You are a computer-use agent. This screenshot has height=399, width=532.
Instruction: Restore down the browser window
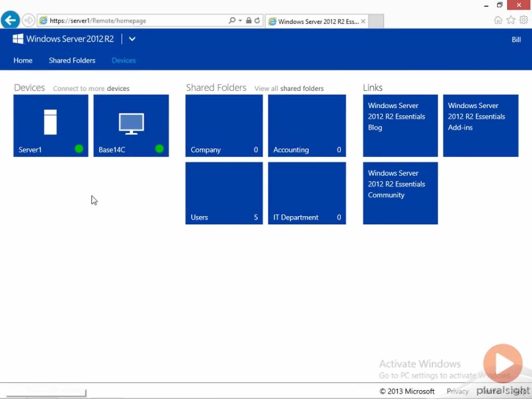pyautogui.click(x=499, y=5)
